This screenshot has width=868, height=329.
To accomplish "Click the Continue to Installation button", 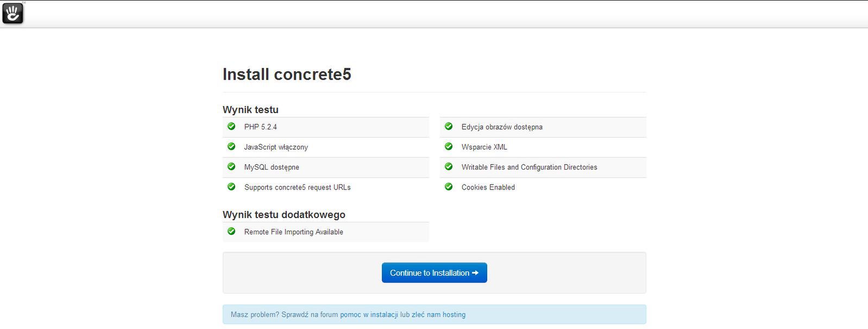I will pyautogui.click(x=435, y=273).
